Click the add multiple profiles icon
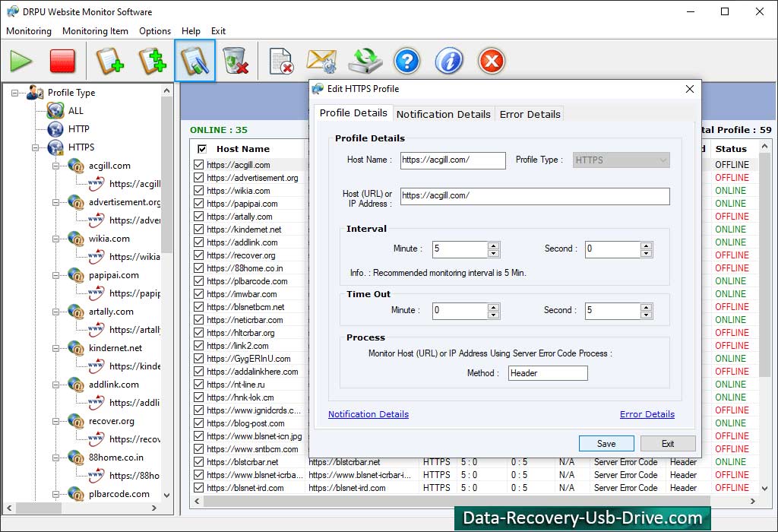 click(x=152, y=61)
